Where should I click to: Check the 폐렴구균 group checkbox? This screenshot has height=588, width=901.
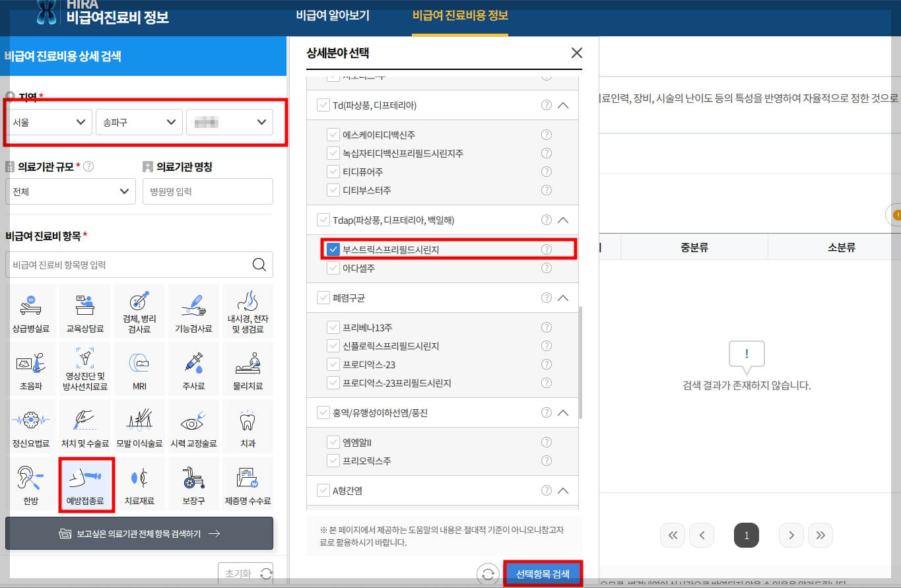(x=323, y=298)
